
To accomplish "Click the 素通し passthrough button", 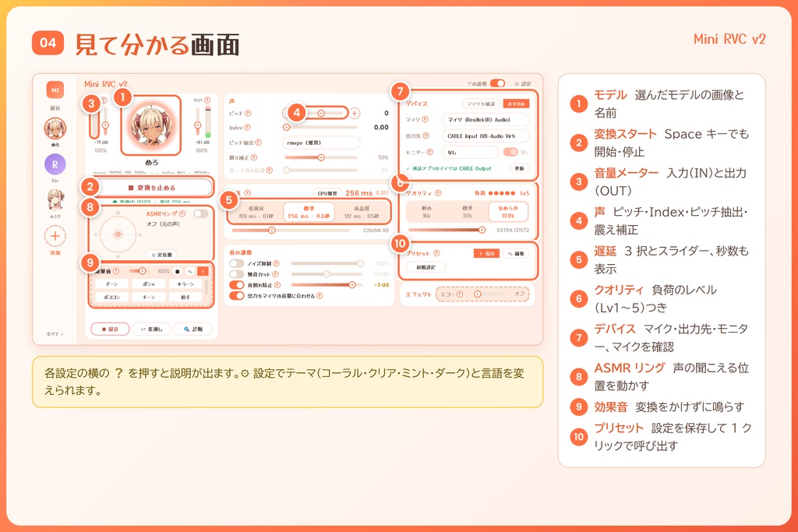I will coord(151,329).
